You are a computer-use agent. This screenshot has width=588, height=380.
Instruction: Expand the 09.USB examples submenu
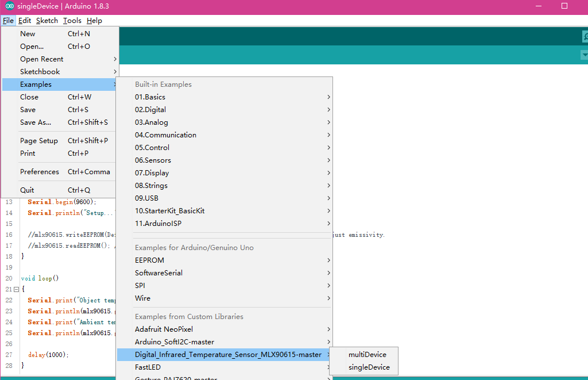point(225,198)
